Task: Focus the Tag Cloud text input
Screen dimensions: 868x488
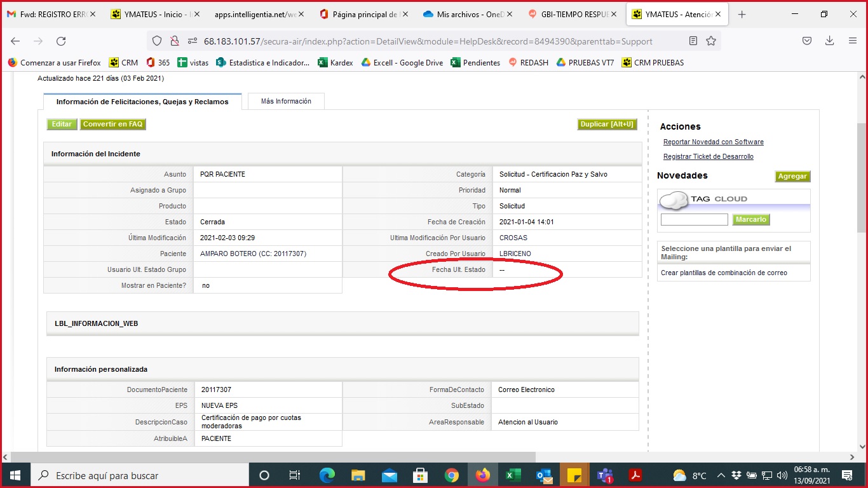Action: point(695,219)
